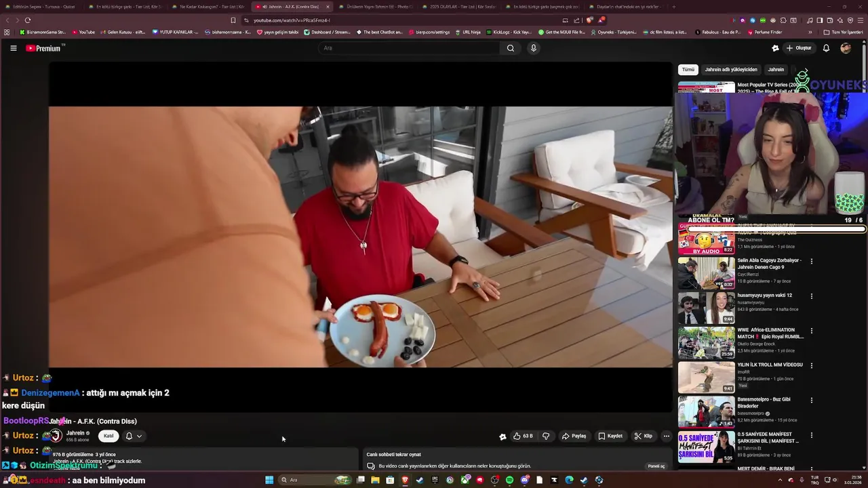Viewport: 868px width, 488px height.
Task: Open 'WWE Africa-ELIMINATION MATCH' video title
Action: 770,333
